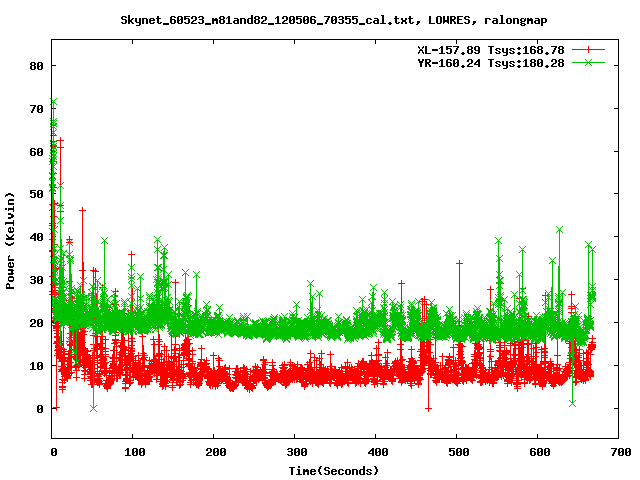Click the x-axis tick label 400
Viewport: 640px width, 480px height.
(378, 452)
